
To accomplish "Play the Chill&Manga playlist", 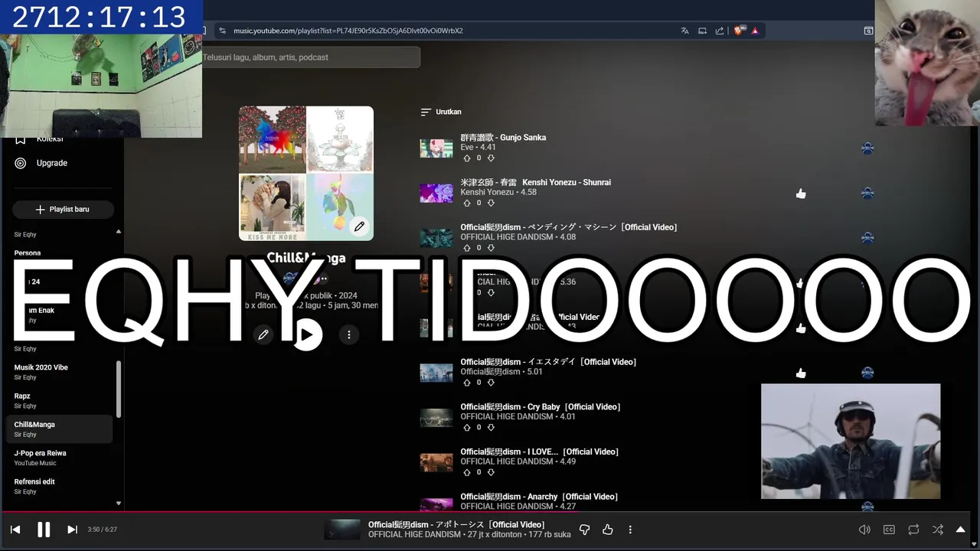I will coord(307,334).
